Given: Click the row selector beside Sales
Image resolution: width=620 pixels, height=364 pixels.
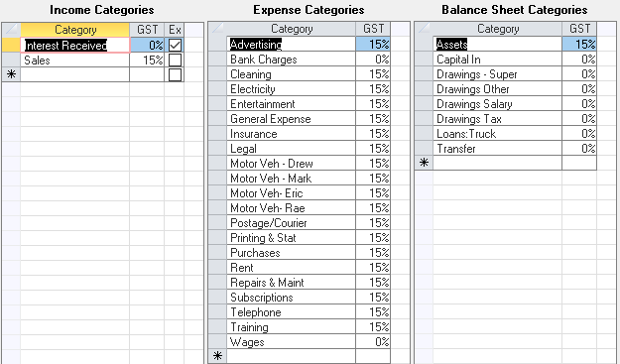Looking at the screenshot, I should [x=11, y=61].
